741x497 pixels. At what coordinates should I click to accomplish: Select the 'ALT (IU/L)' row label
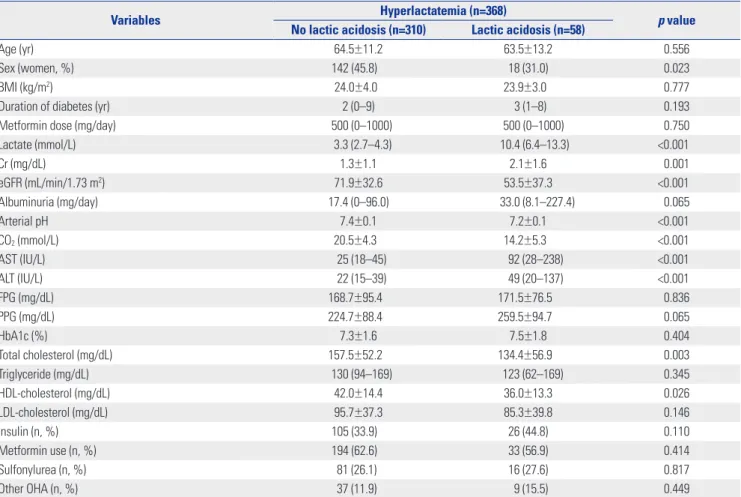(21, 279)
